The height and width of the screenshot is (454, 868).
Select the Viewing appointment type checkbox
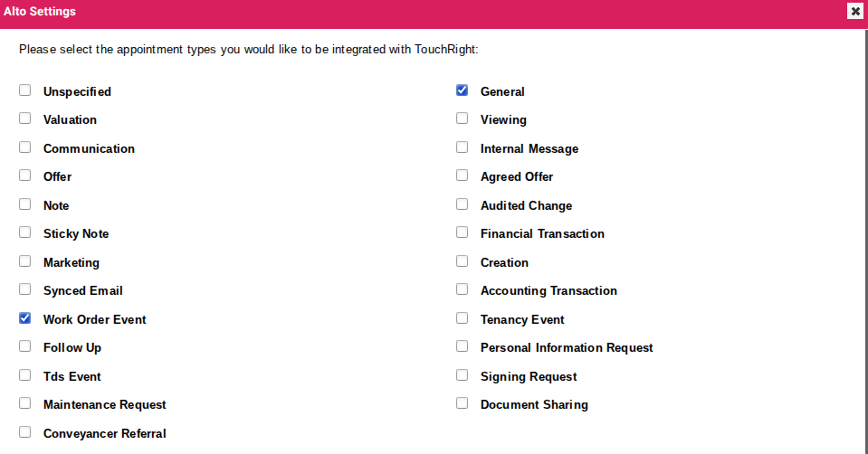[463, 118]
